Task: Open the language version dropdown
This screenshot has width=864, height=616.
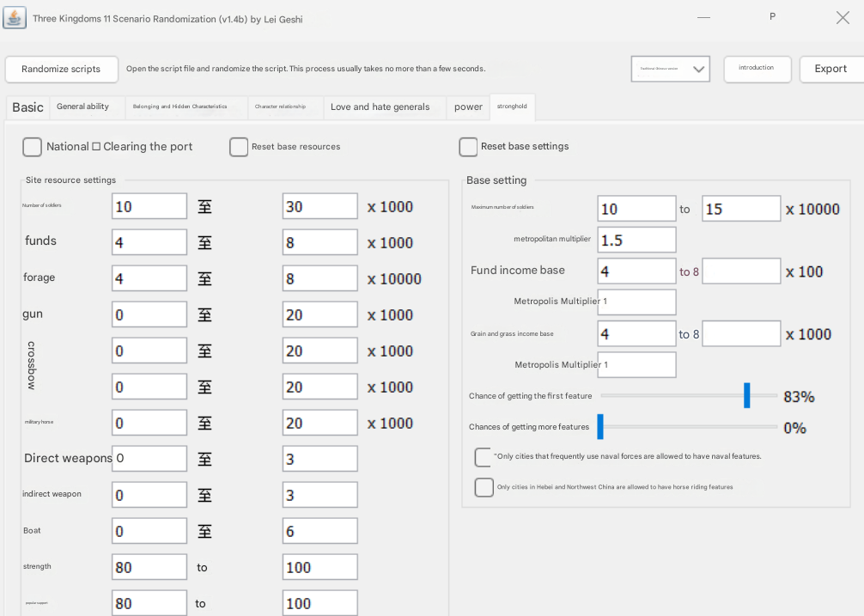Action: [670, 69]
